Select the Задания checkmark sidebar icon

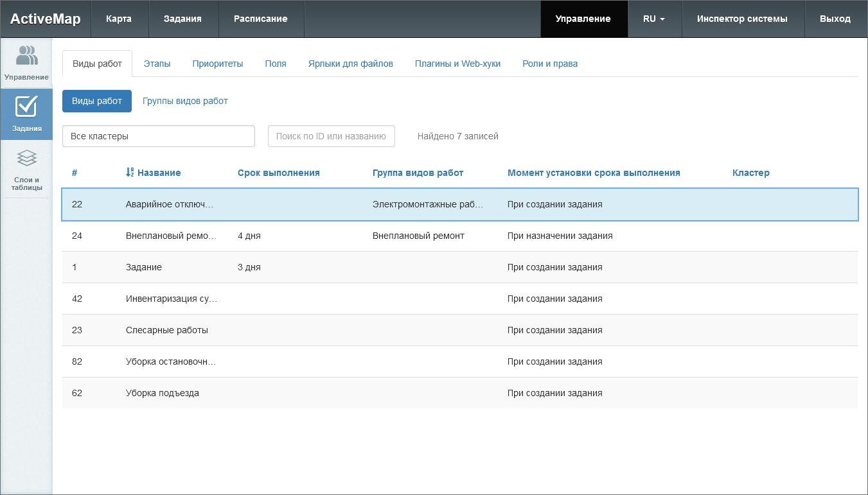[x=26, y=107]
